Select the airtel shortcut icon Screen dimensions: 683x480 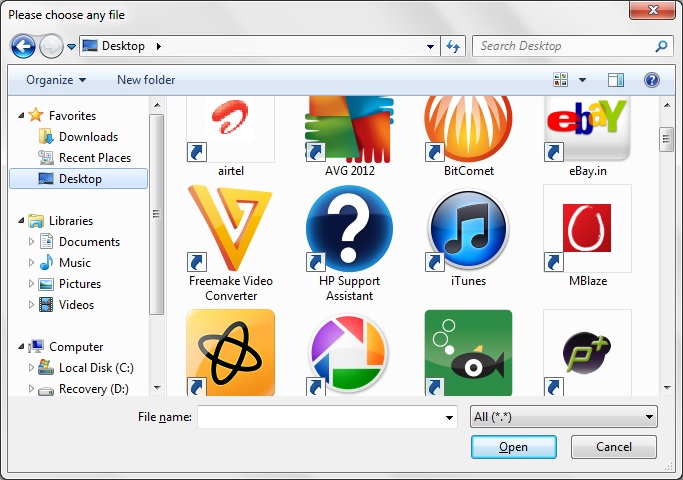click(230, 129)
